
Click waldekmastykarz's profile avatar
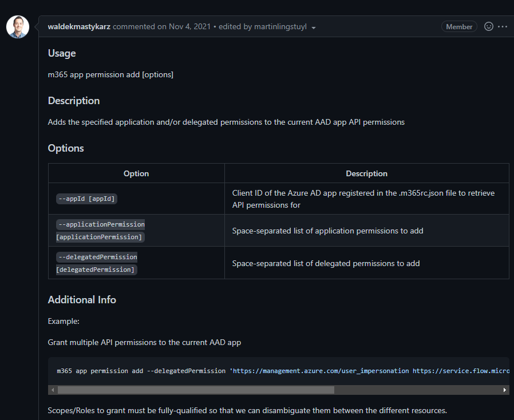coord(17,26)
